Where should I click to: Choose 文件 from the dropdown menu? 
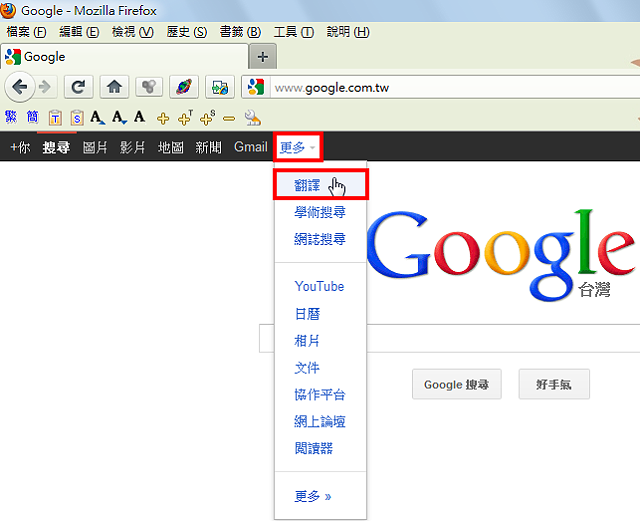tap(307, 367)
